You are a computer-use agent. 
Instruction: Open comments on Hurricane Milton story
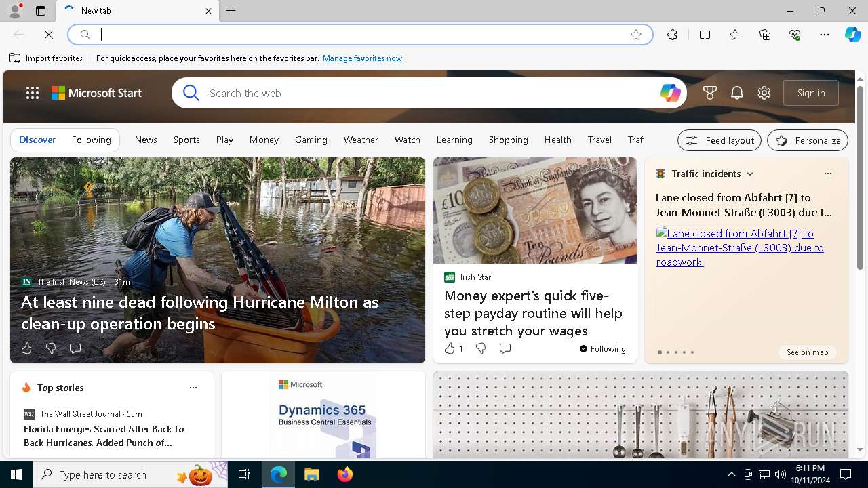click(x=75, y=348)
